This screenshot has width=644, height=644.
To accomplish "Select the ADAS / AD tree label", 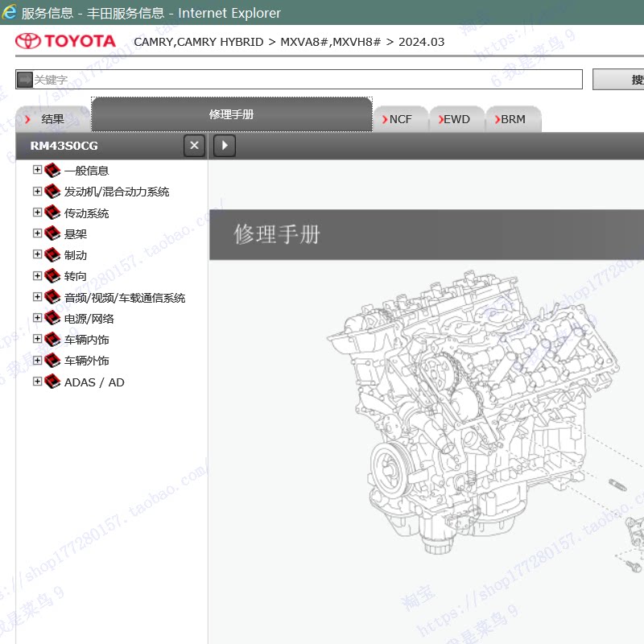I will pyautogui.click(x=94, y=382).
